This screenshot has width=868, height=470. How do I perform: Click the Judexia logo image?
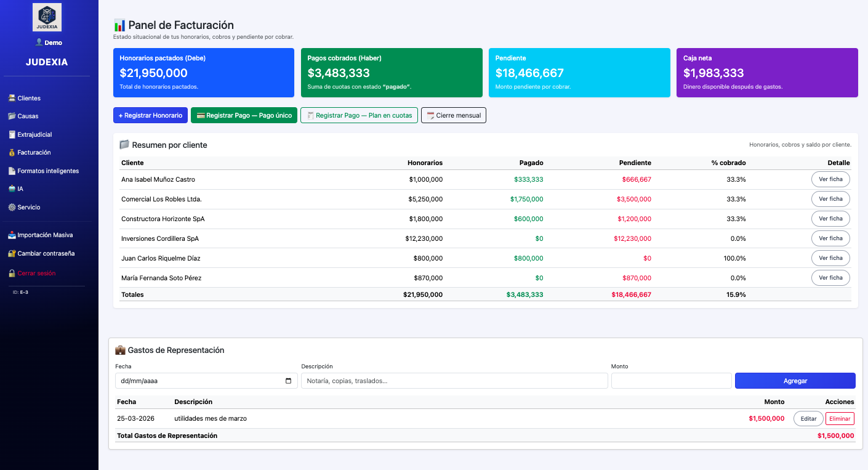click(47, 17)
